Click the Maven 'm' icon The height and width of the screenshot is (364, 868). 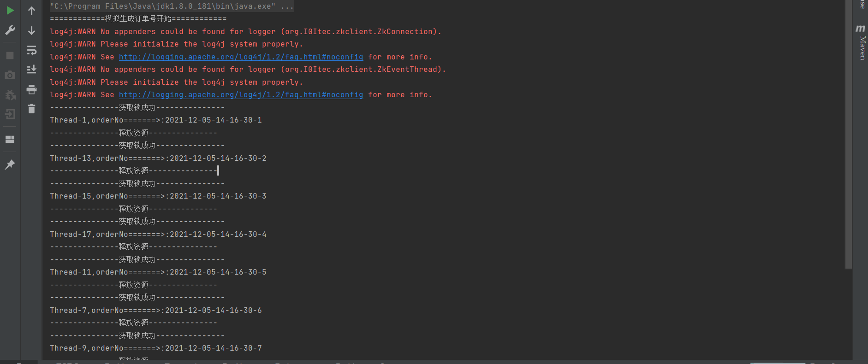(x=861, y=29)
